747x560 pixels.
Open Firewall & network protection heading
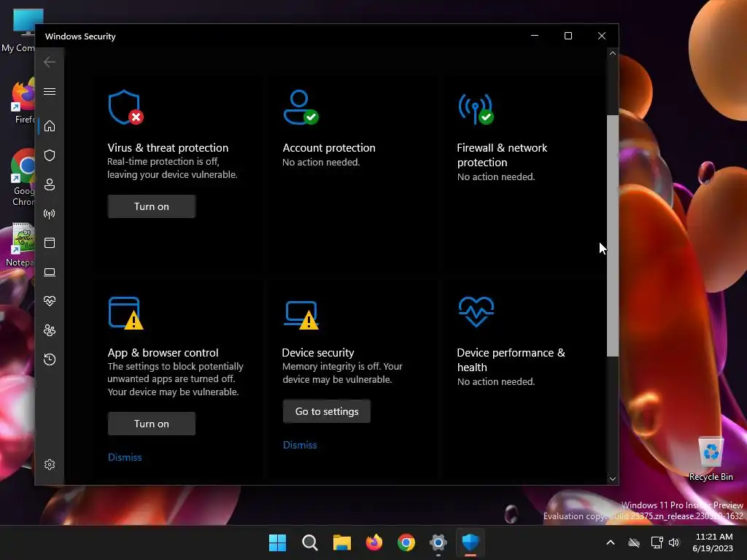pos(502,155)
